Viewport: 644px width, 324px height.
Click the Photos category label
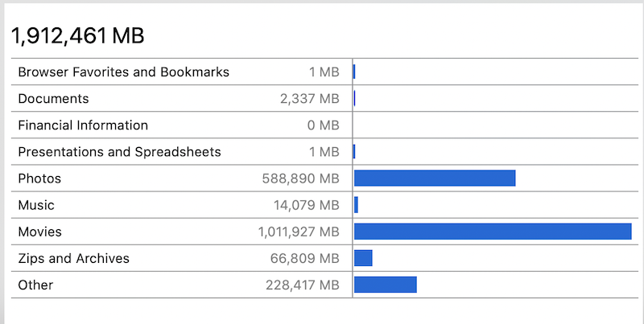[39, 178]
